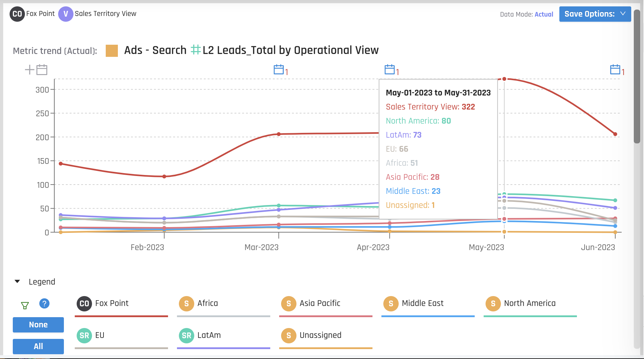Click the orange Ads - Search color swatch
The height and width of the screenshot is (359, 644).
coord(112,50)
